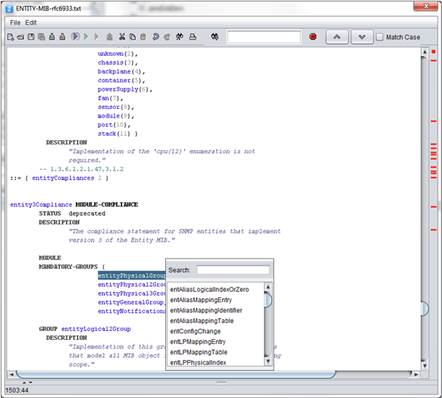Click entityLogical2Group identifier
The image size is (442, 398).
click(96, 329)
